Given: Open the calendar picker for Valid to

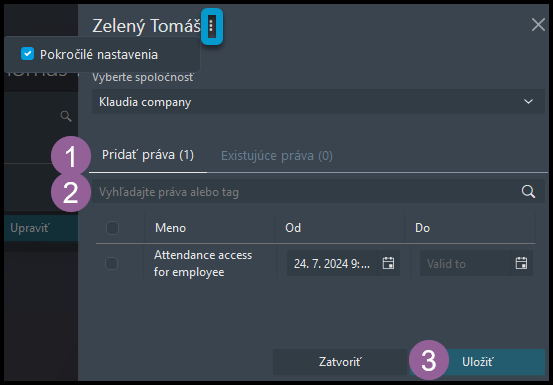Looking at the screenshot, I should tap(521, 263).
